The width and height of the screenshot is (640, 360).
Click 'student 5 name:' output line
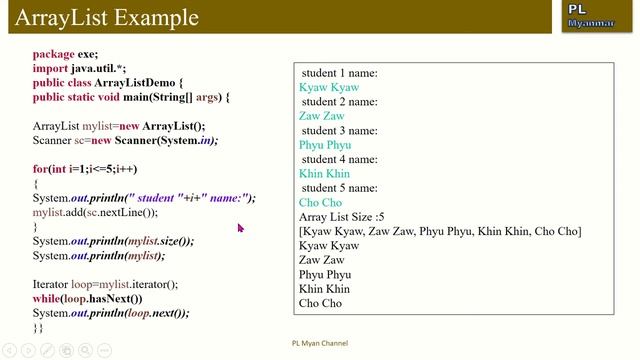pyautogui.click(x=340, y=188)
